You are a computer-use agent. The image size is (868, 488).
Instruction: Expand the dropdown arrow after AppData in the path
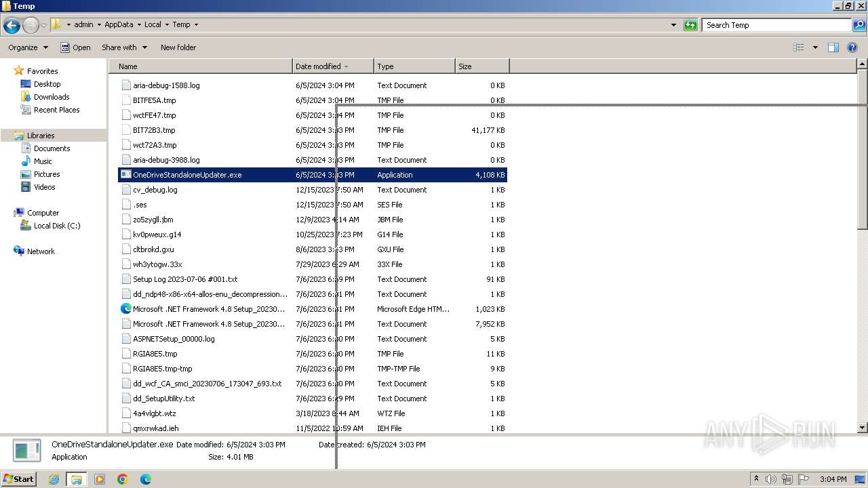(x=139, y=24)
